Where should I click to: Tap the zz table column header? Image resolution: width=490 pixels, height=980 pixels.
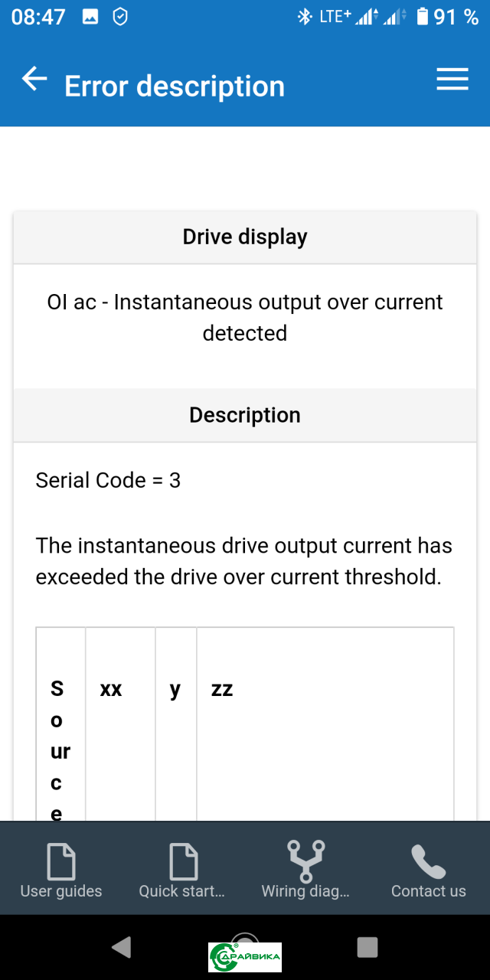coord(222,689)
